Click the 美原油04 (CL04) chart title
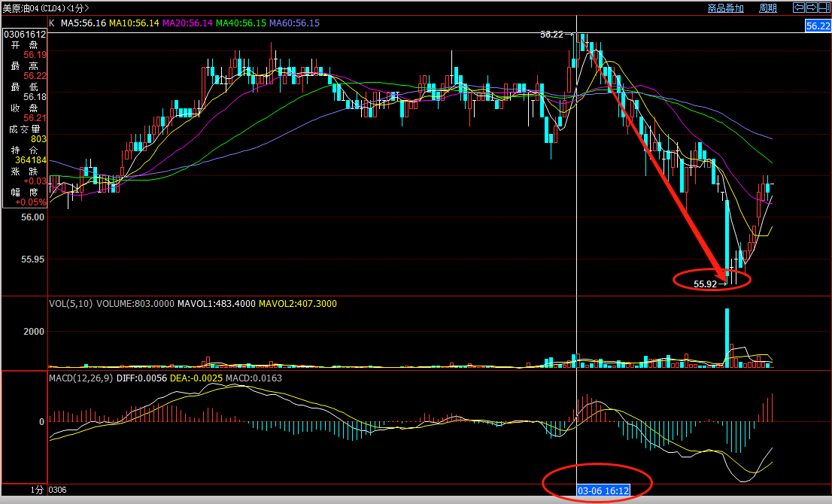The image size is (832, 504). [x=45, y=8]
